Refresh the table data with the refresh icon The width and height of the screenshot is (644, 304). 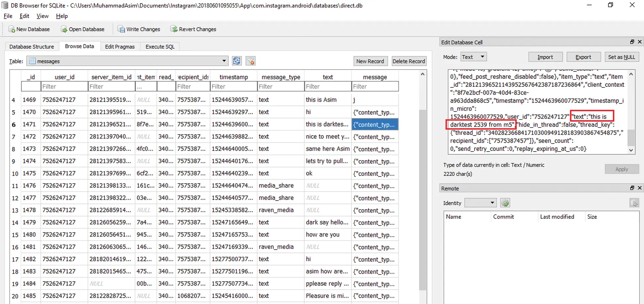pyautogui.click(x=237, y=61)
